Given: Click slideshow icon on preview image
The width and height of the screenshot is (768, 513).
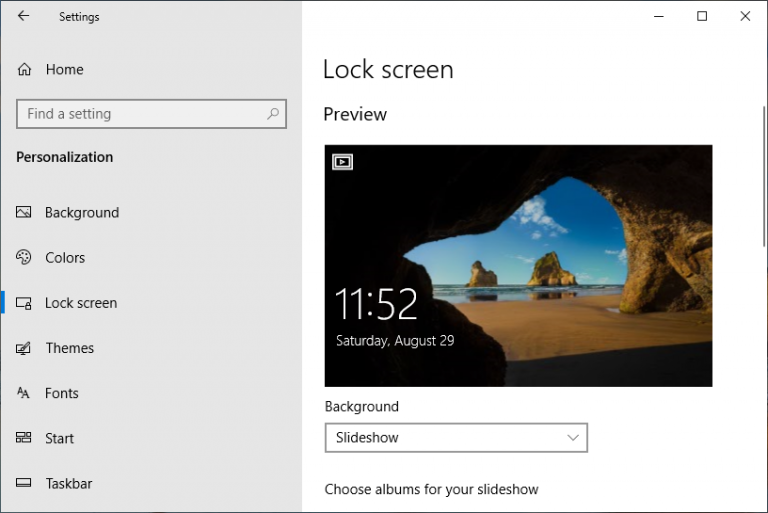Looking at the screenshot, I should (342, 162).
